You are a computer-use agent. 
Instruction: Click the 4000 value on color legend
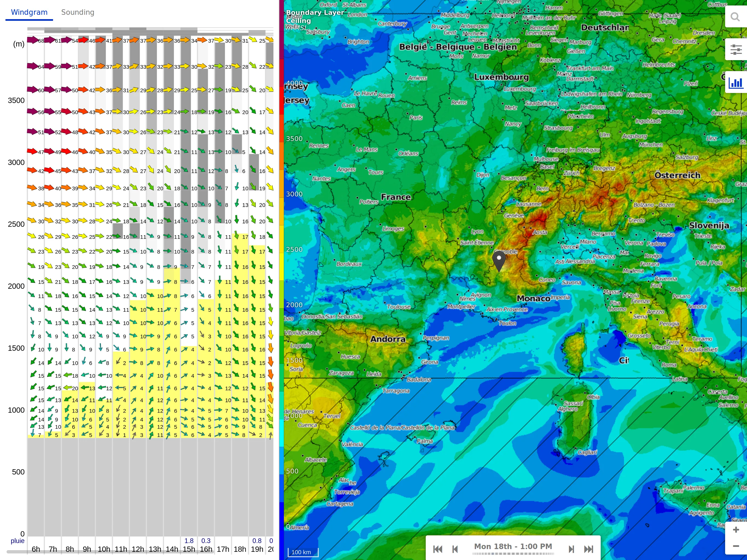point(294,83)
